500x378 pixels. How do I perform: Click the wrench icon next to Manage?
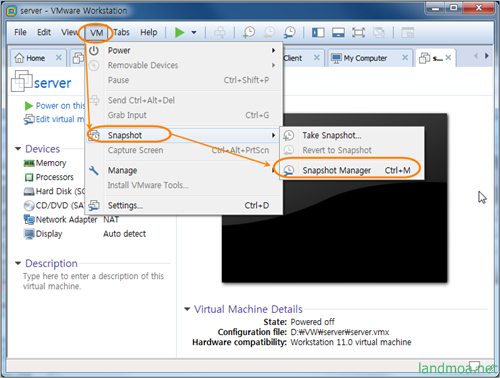(94, 170)
